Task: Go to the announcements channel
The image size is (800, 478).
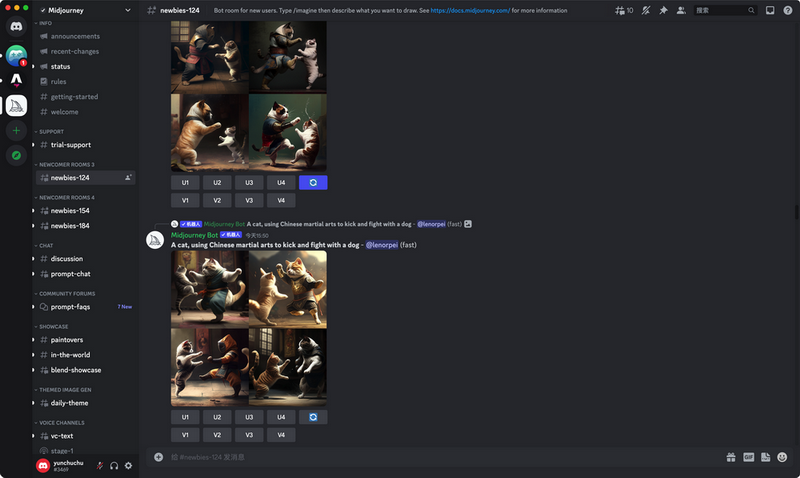Action: tap(75, 36)
